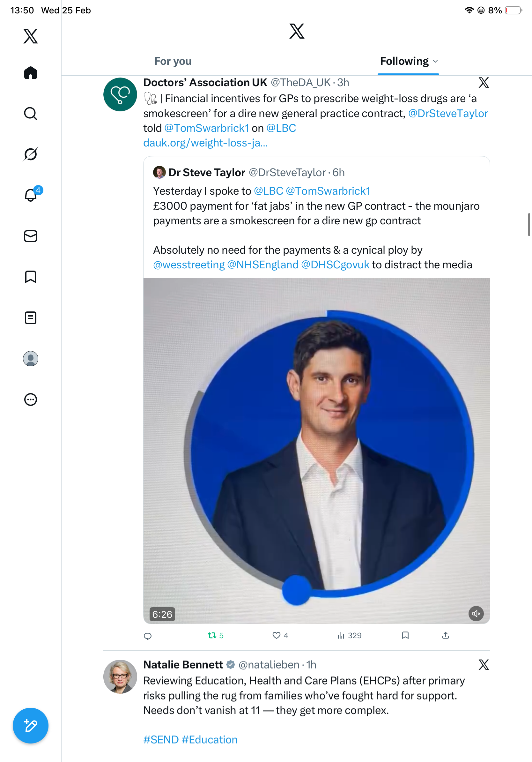This screenshot has height=762, width=532.
Task: Click the #SEND hashtag
Action: pyautogui.click(x=161, y=740)
